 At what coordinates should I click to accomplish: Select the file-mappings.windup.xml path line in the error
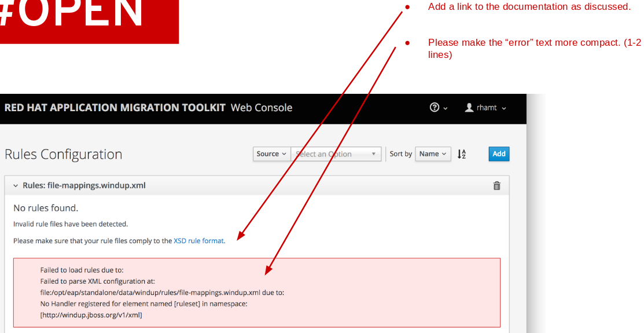click(162, 292)
